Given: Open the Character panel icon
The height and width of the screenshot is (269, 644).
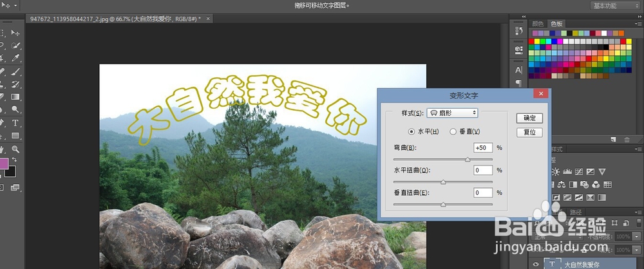Looking at the screenshot, I should pos(518,70).
